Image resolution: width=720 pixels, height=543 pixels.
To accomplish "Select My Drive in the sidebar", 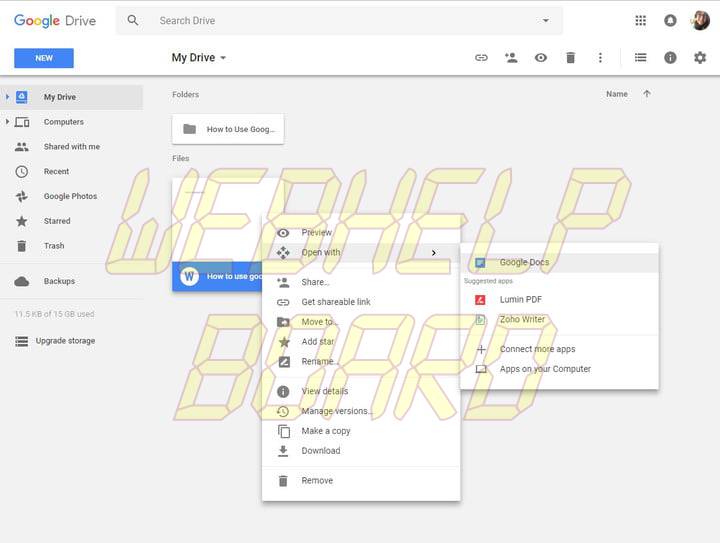I will tap(72, 97).
